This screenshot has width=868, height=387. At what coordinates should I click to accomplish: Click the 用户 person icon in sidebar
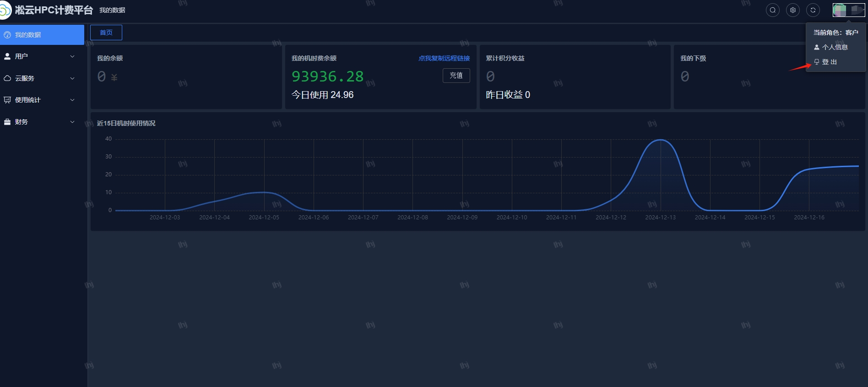point(7,56)
